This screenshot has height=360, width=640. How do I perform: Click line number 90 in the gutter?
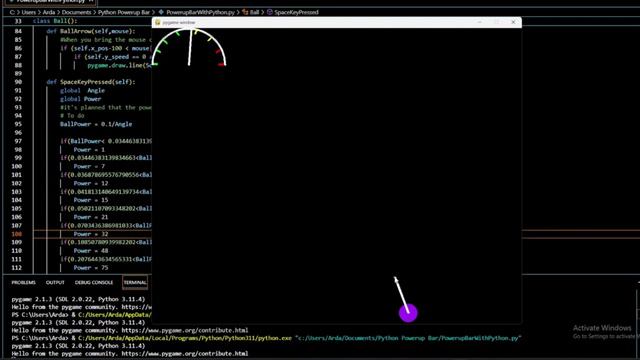[18, 82]
